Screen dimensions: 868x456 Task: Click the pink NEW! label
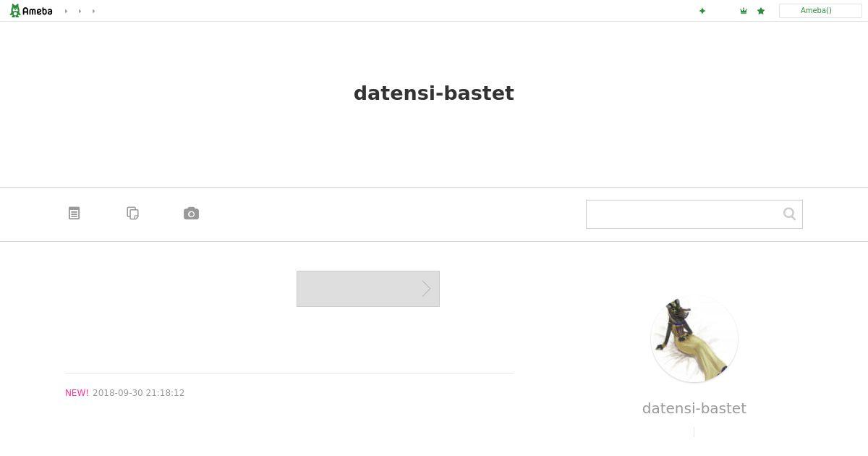[x=77, y=393]
